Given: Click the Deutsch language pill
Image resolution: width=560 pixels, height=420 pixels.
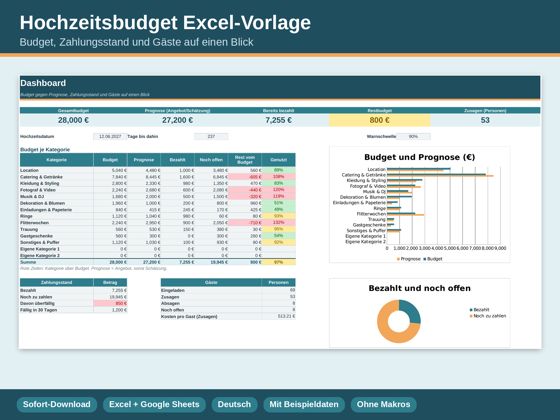Looking at the screenshot, I should (234, 404).
